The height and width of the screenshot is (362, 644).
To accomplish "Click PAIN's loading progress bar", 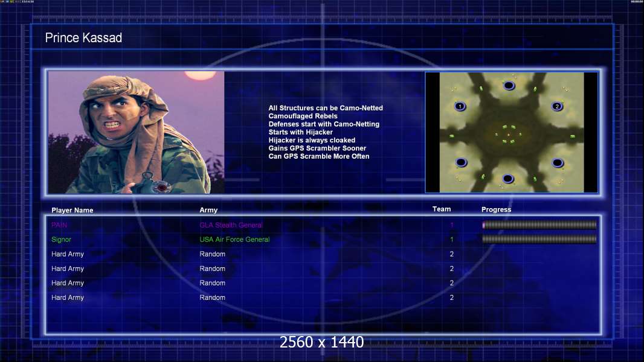I will pos(539,224).
